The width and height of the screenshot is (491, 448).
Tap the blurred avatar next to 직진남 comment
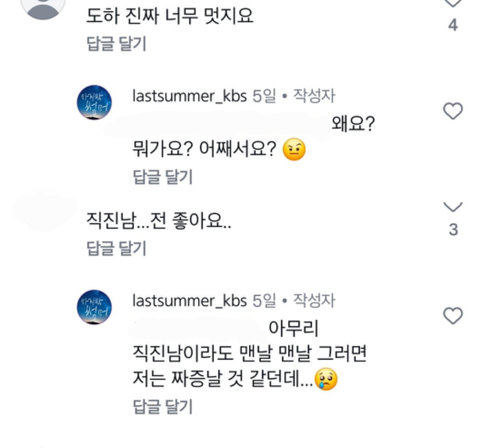(44, 211)
